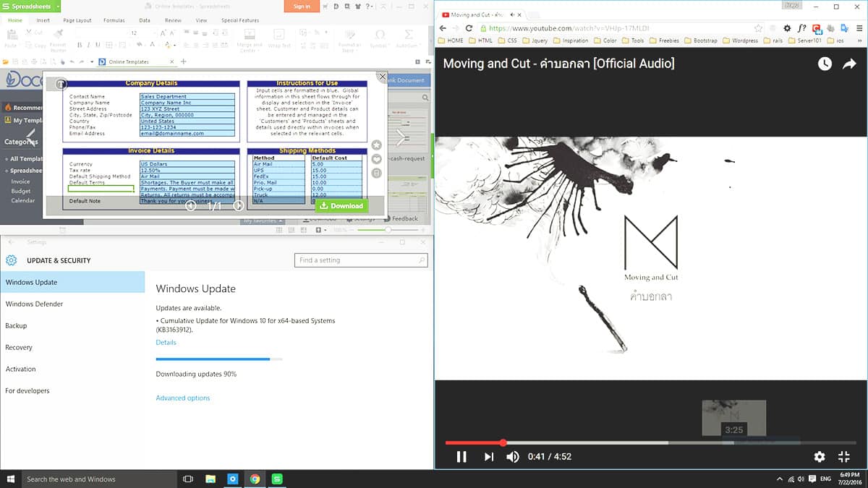Viewport: 868px width, 488px height.
Task: Reload the YouTube page in Chrome
Action: coord(469,28)
